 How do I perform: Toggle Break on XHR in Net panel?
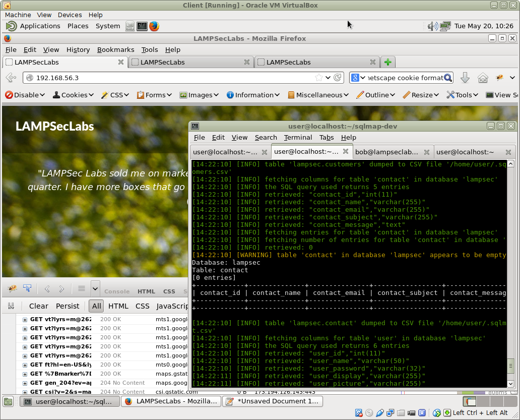11,306
